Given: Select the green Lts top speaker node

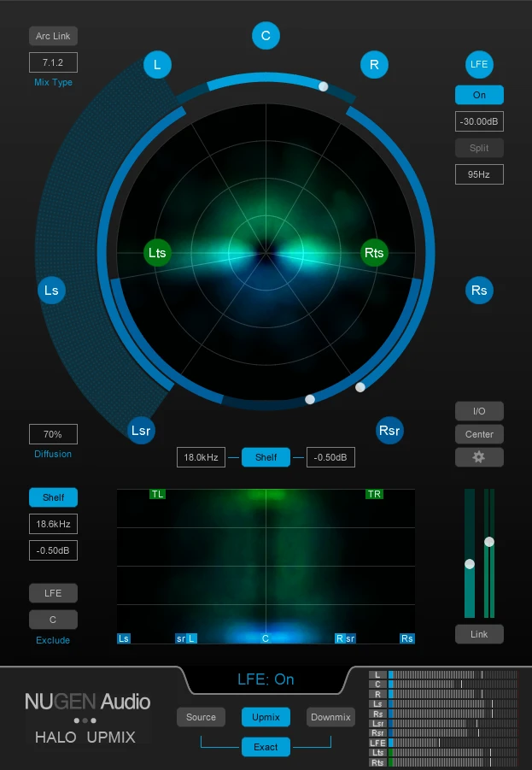Looking at the screenshot, I should point(157,253).
